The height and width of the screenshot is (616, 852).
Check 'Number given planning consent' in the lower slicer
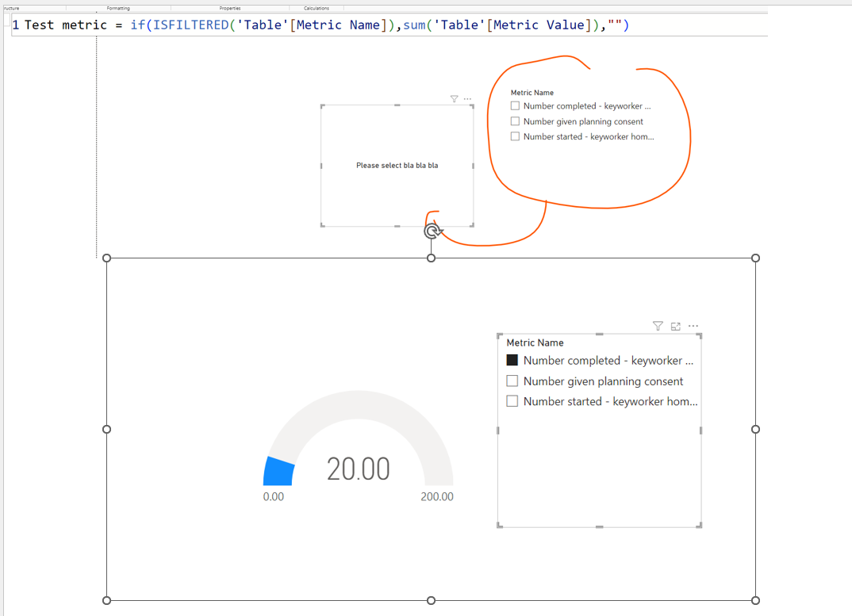pos(512,381)
